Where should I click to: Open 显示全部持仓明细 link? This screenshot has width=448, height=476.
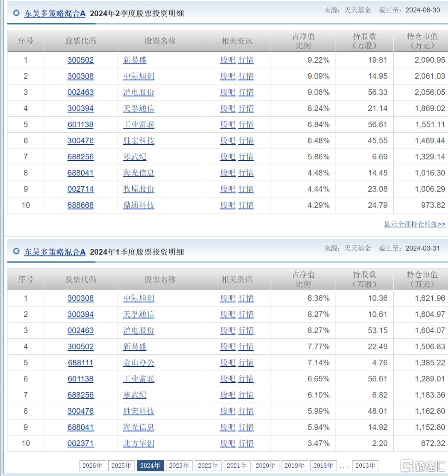[x=415, y=224]
